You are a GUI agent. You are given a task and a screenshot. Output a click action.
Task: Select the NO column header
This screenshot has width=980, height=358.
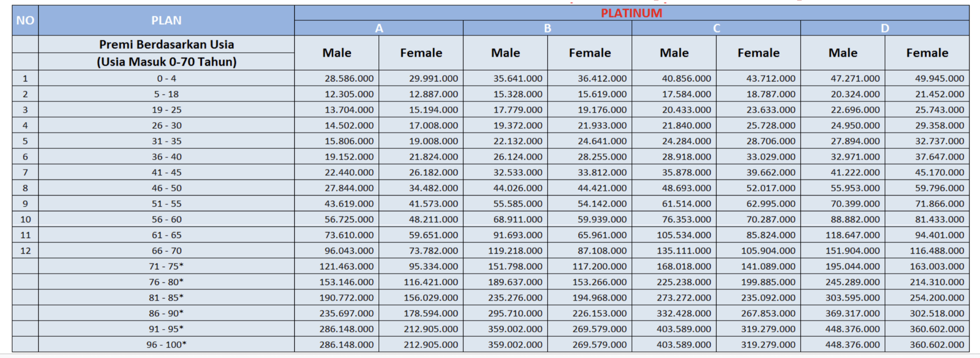(x=25, y=20)
